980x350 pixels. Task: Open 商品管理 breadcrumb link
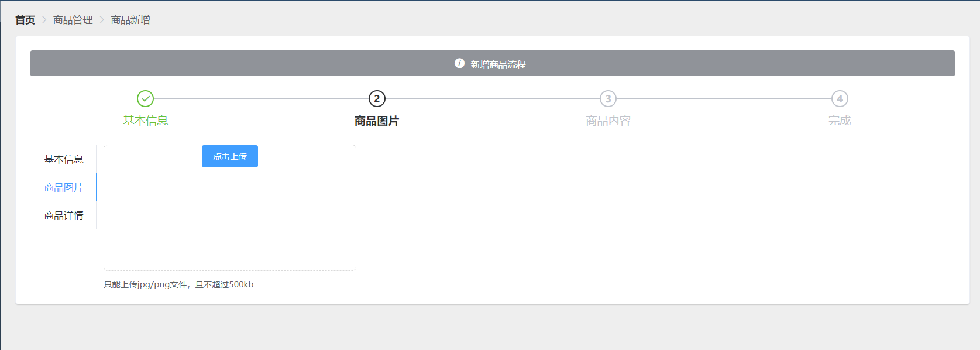click(73, 20)
